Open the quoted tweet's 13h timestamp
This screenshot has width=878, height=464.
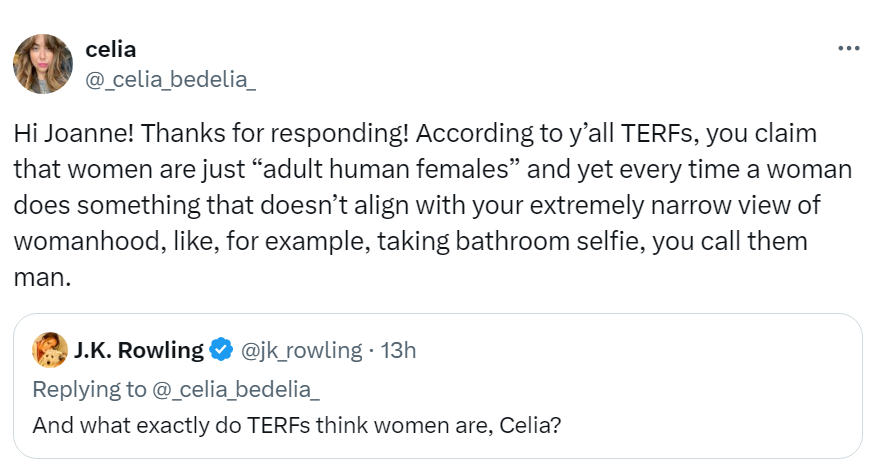coord(398,350)
